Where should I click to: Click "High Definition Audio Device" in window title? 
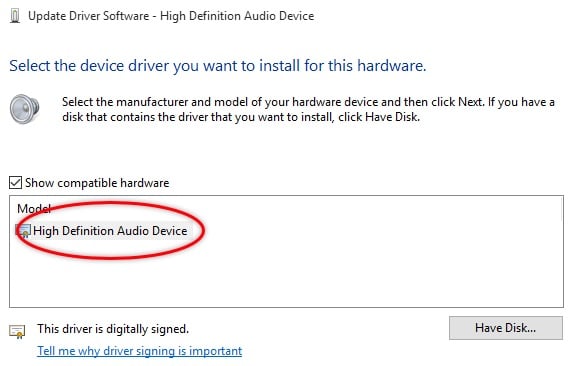click(237, 16)
